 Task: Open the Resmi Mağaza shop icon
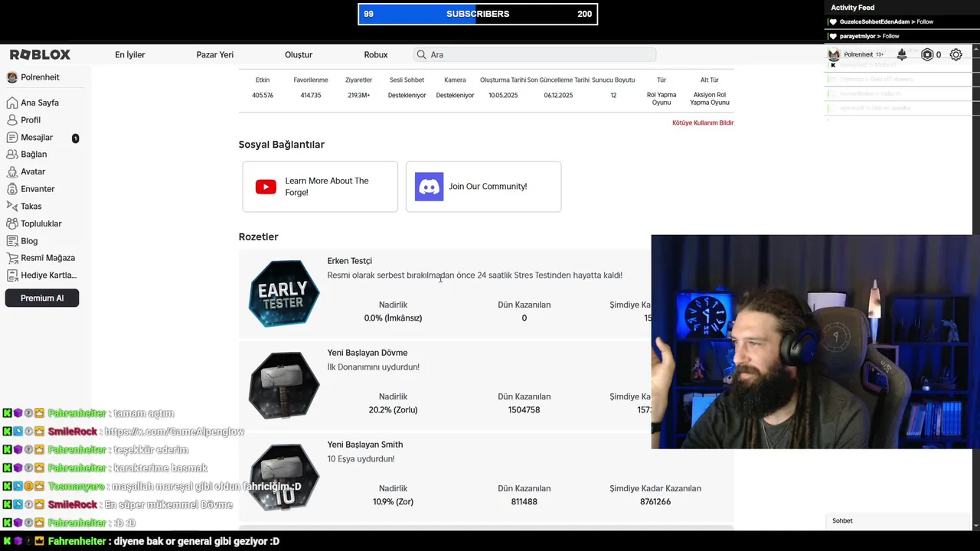coord(12,258)
